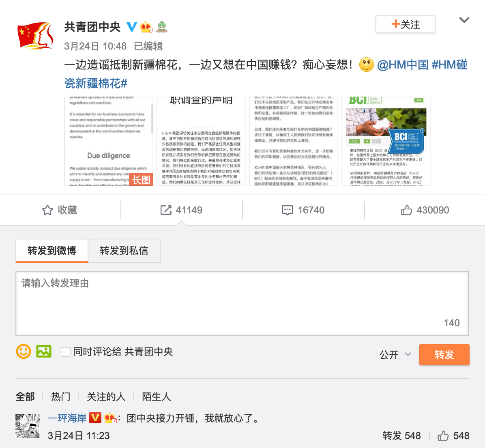Image resolution: width=485 pixels, height=448 pixels.
Task: Click 转发 548 on the comment
Action: (401, 435)
